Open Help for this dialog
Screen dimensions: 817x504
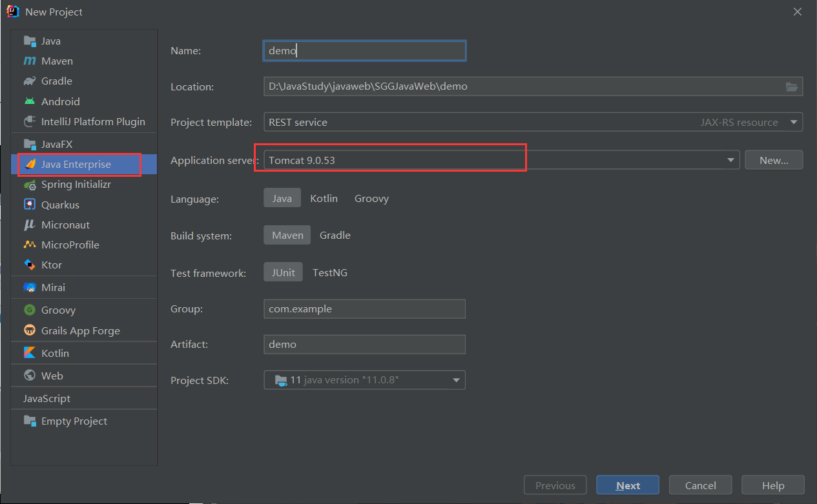click(773, 485)
